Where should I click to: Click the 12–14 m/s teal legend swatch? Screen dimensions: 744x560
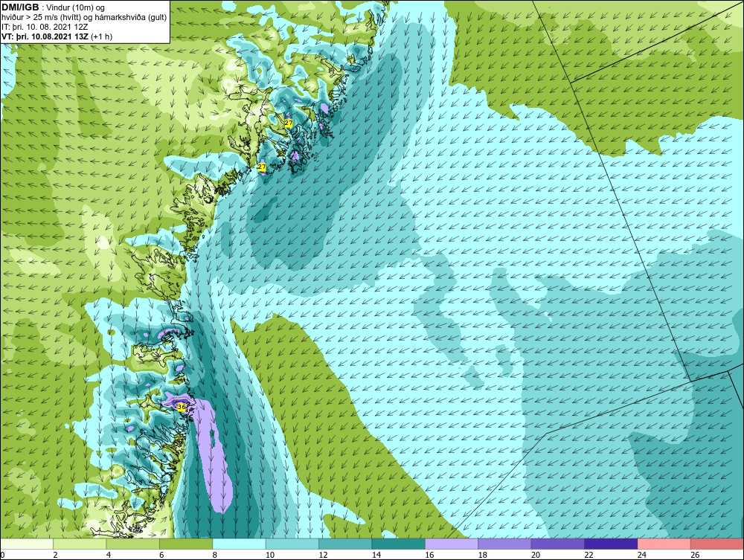click(x=345, y=544)
